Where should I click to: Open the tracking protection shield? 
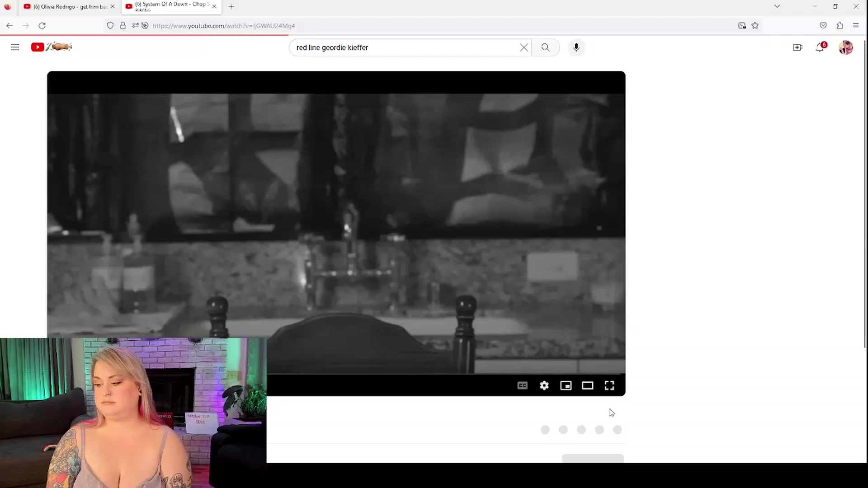click(x=110, y=26)
